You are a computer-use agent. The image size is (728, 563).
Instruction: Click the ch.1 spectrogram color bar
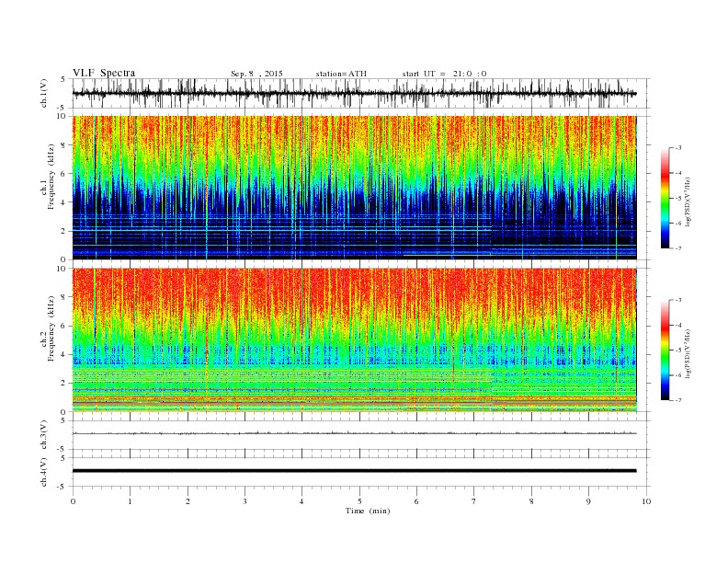[665, 198]
